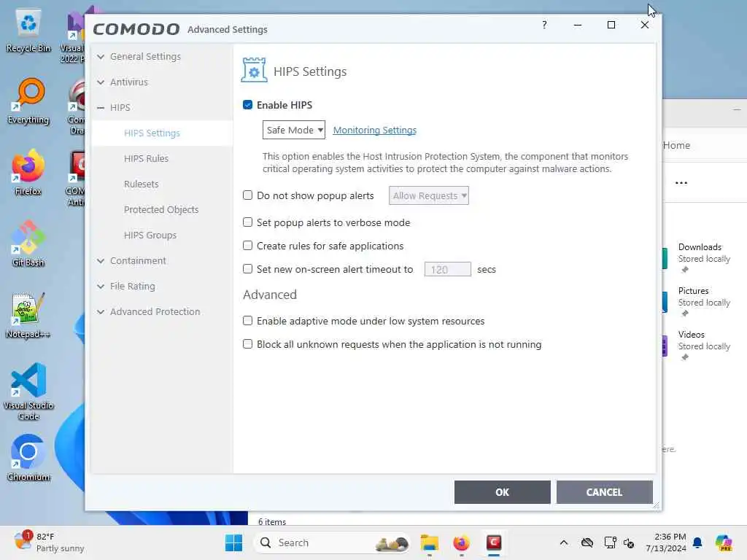747x560 pixels.
Task: Launch Visual Studio Code from desktop
Action: click(x=28, y=392)
